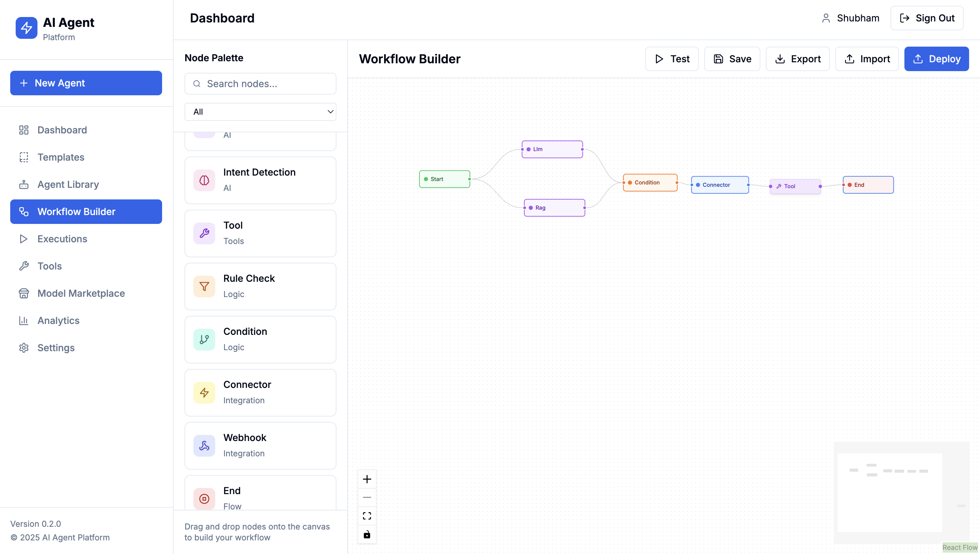This screenshot has width=980, height=554.
Task: Click the Rule Check funnel icon
Action: pos(204,286)
